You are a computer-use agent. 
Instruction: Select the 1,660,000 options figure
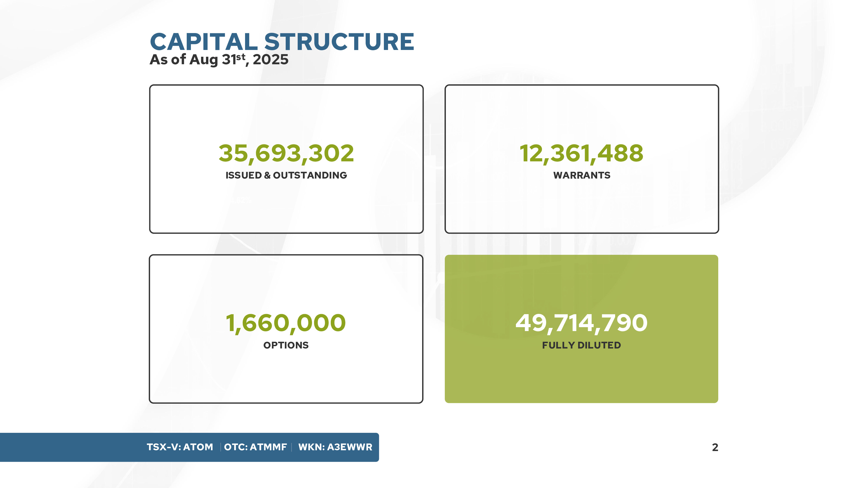click(286, 323)
